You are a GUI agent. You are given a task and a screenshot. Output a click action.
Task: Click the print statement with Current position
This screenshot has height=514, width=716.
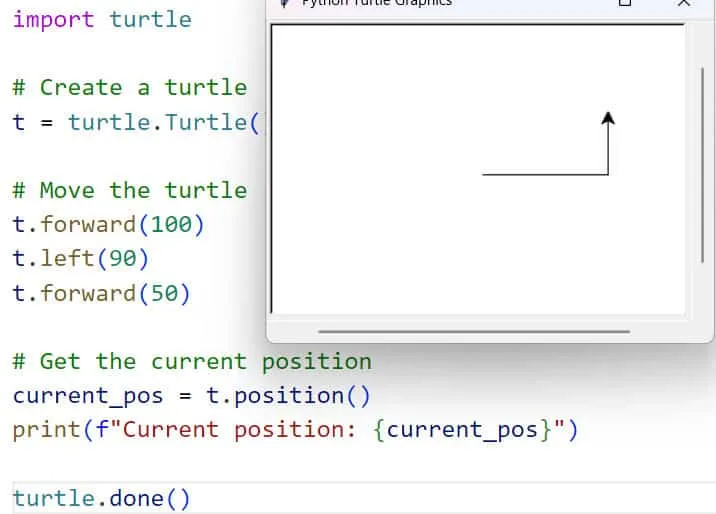[295, 430]
